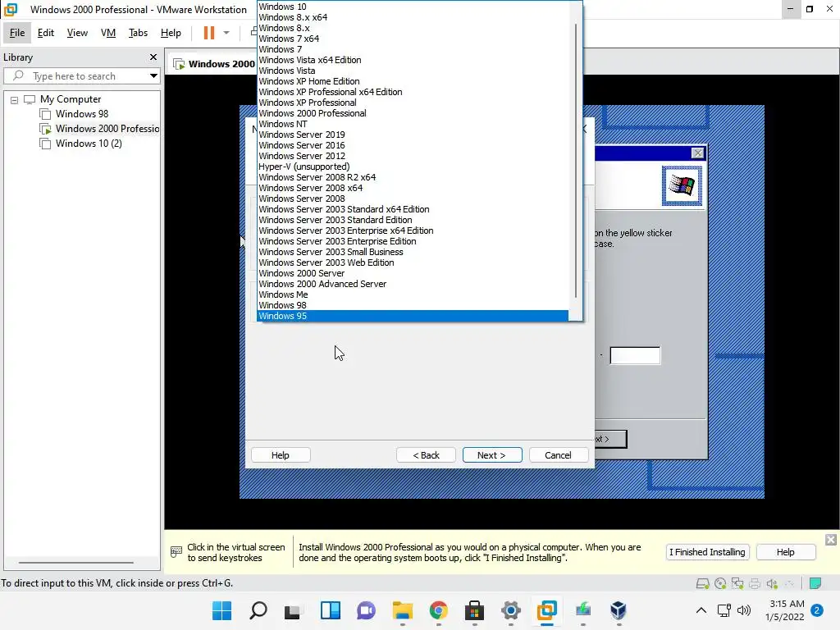This screenshot has height=630, width=840.
Task: Click the VM icon on the Windows 2000 tab
Action: click(x=179, y=64)
